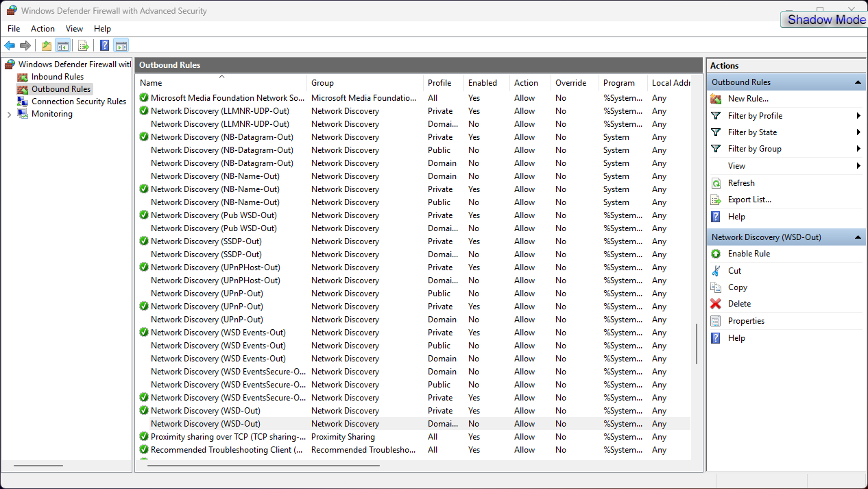The width and height of the screenshot is (868, 489).
Task: Click the Refresh icon in Actions pane
Action: tap(716, 183)
